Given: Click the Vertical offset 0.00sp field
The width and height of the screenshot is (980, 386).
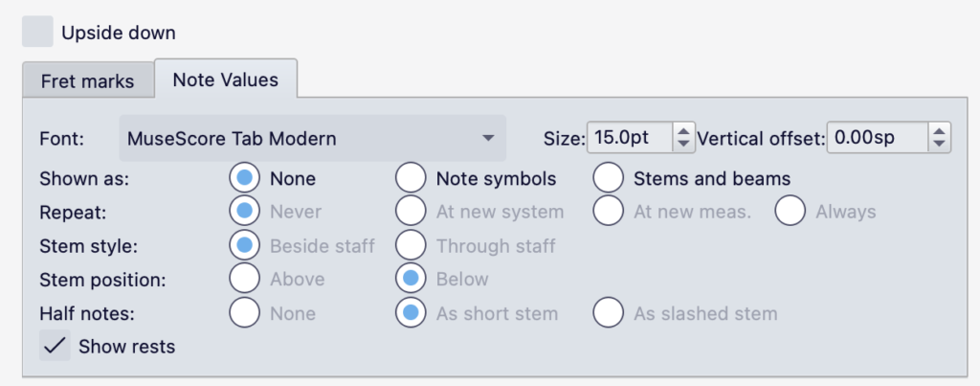Looking at the screenshot, I should coord(877,138).
